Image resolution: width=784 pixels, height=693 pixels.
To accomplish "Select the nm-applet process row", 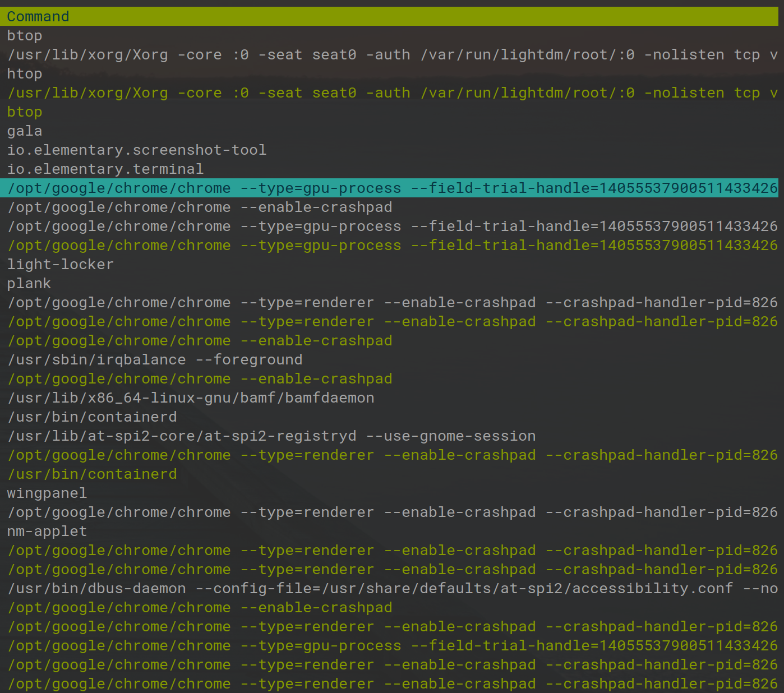I will [x=389, y=531].
